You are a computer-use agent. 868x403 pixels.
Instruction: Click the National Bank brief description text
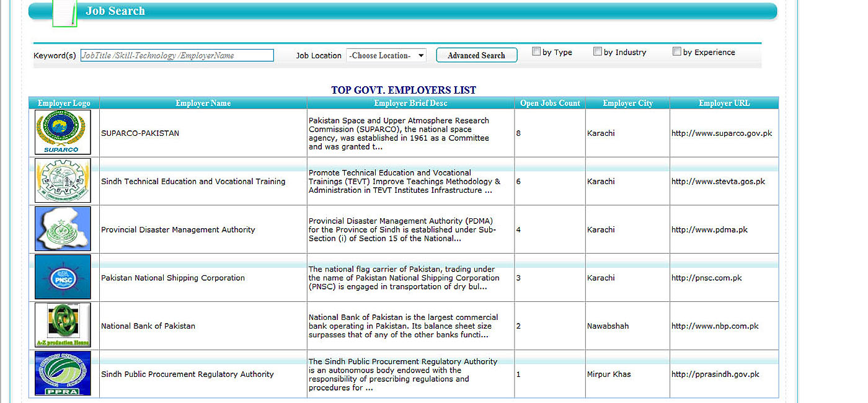coord(404,326)
